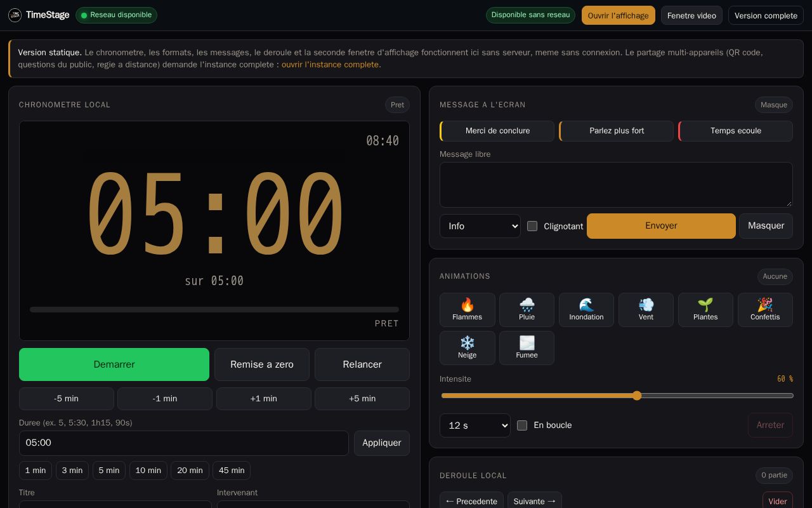This screenshot has width=812, height=508.
Task: Activate the Vent wind animation
Action: (646, 310)
